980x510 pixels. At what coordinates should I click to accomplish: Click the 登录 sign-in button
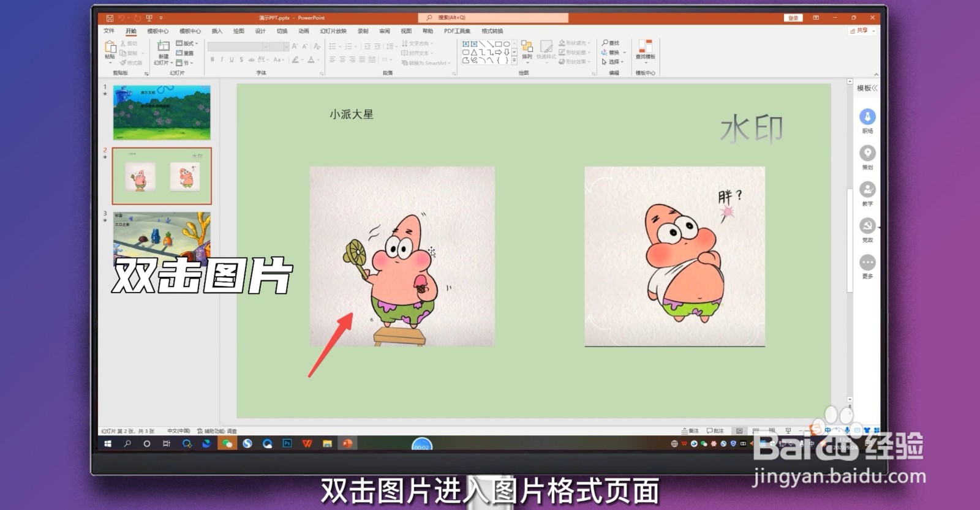point(793,18)
